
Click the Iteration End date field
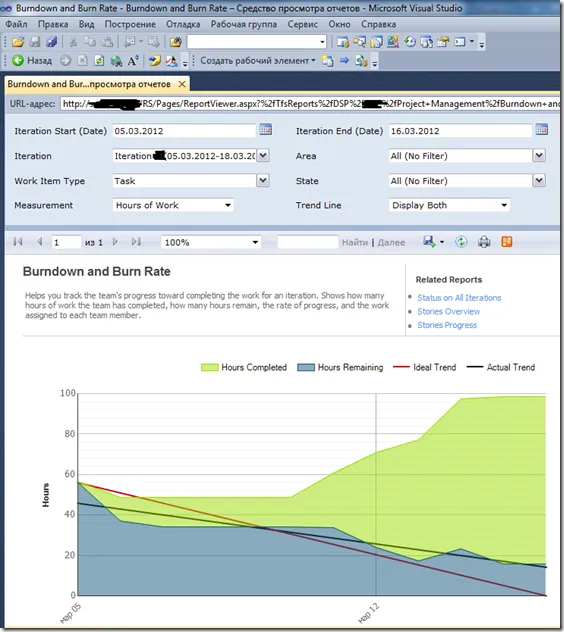pyautogui.click(x=460, y=131)
